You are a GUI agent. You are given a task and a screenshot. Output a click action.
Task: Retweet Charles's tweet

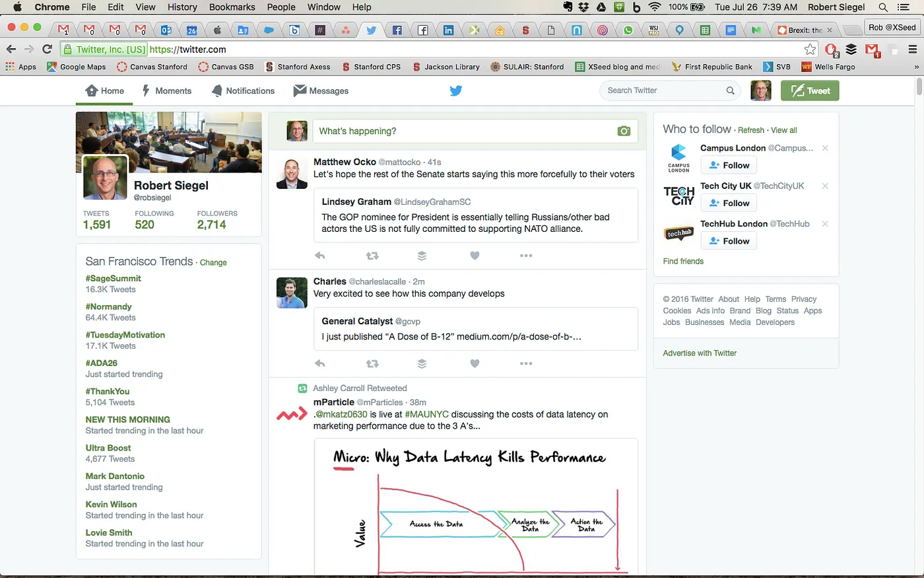click(372, 363)
